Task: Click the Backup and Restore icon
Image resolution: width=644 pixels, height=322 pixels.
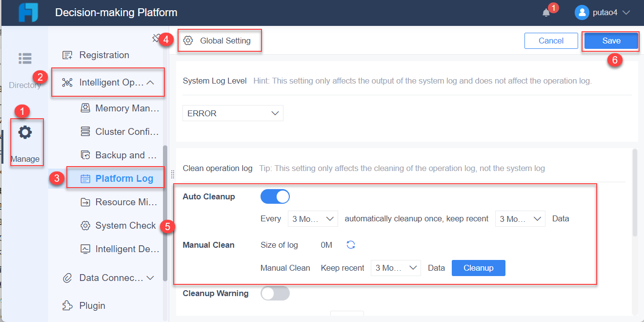Action: (x=85, y=155)
